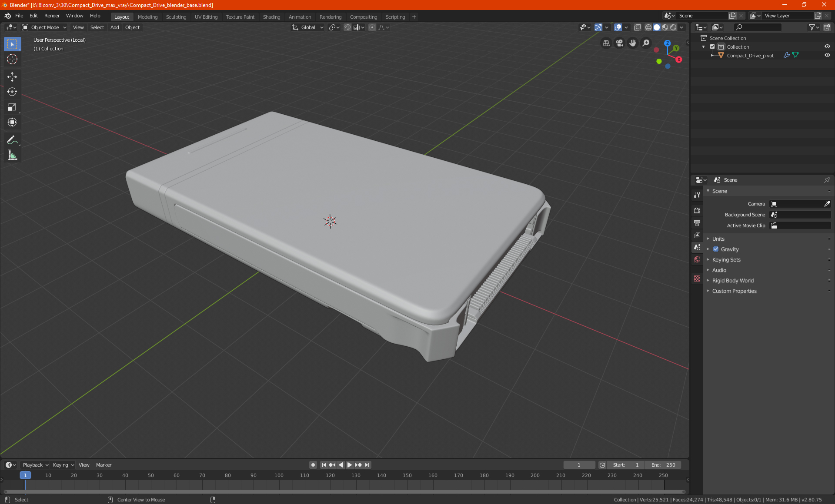Toggle Compact_Drive_pivot visibility in outliner
The width and height of the screenshot is (835, 504).
point(828,55)
